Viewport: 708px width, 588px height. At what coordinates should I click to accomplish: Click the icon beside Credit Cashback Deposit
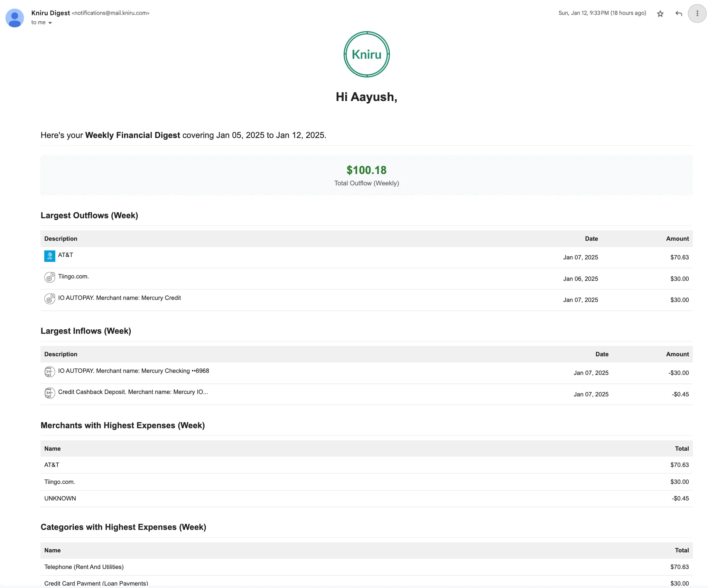(x=50, y=393)
